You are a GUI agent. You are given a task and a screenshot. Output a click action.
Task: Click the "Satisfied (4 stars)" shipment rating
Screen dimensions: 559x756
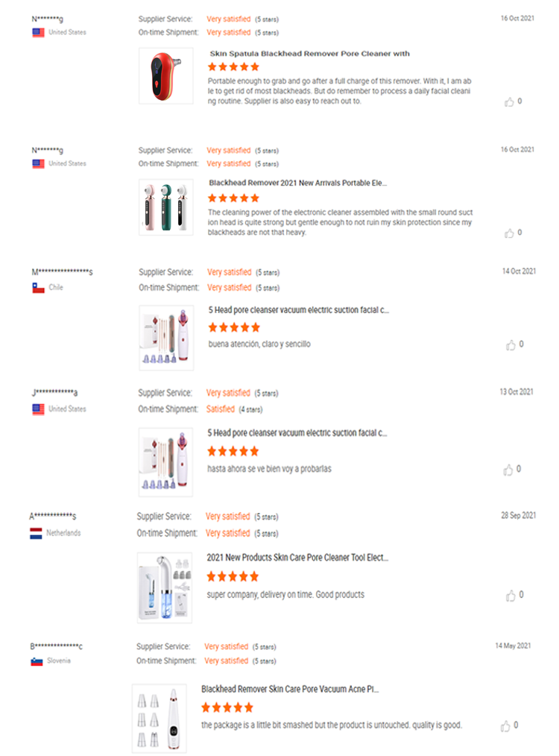(234, 409)
